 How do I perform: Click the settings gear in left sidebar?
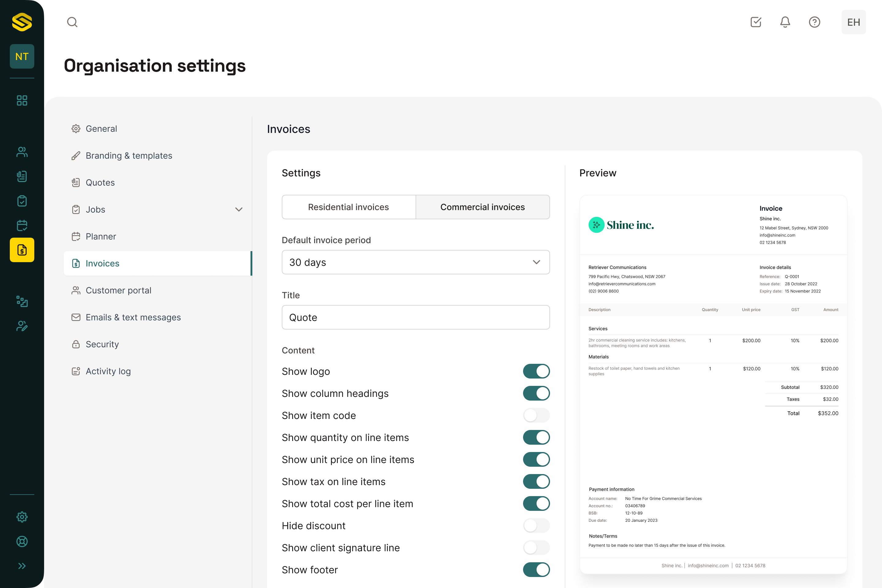22,517
